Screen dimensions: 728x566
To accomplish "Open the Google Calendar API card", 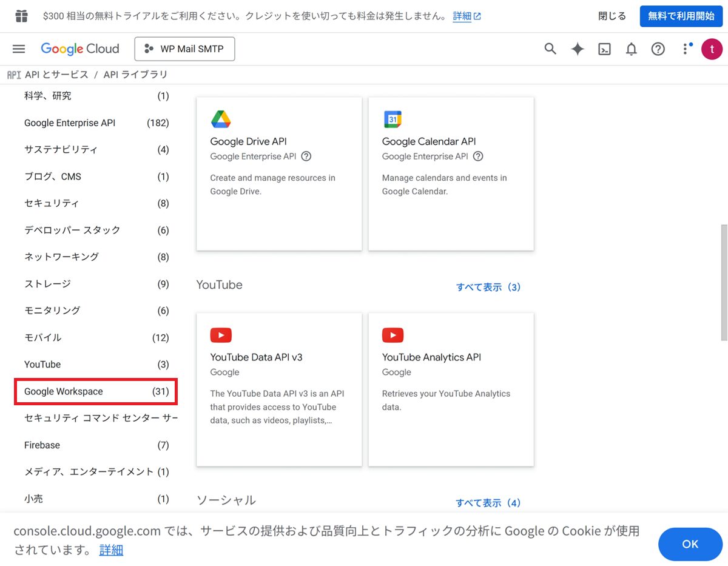I will tap(451, 174).
